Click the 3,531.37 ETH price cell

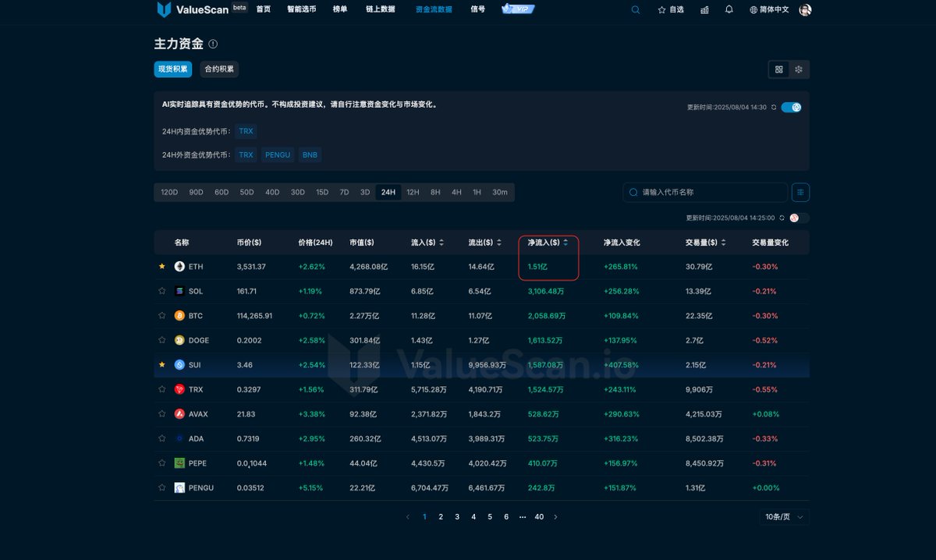[251, 267]
